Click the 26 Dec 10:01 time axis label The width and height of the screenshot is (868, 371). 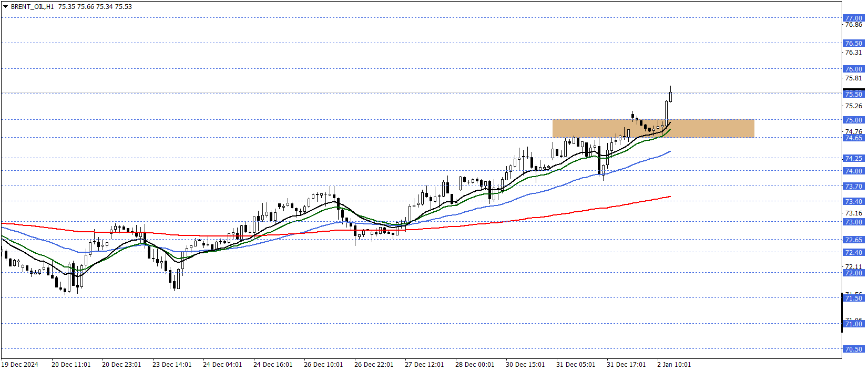[323, 364]
